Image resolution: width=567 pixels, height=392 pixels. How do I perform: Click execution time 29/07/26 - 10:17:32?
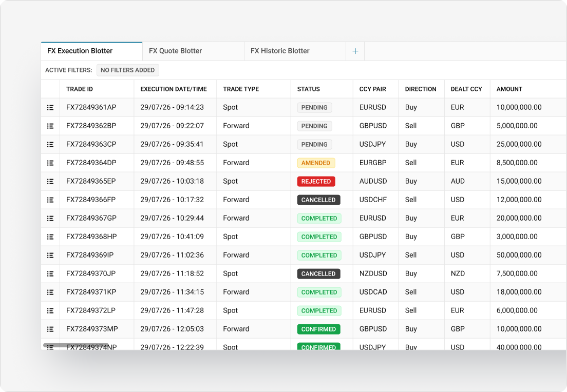172,200
